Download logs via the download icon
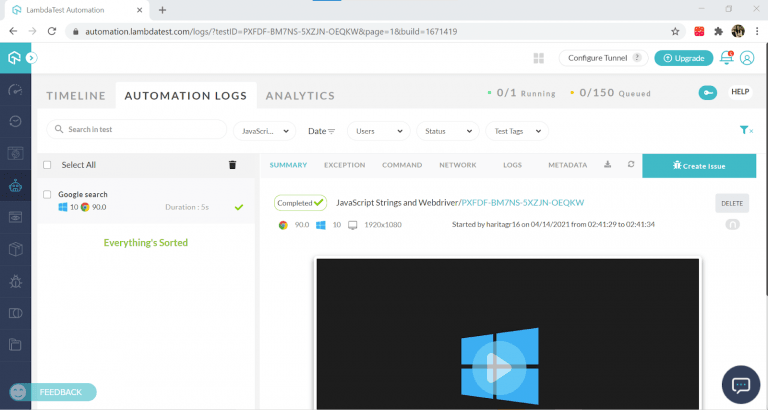Viewport: 768px width, 410px height. click(606, 165)
